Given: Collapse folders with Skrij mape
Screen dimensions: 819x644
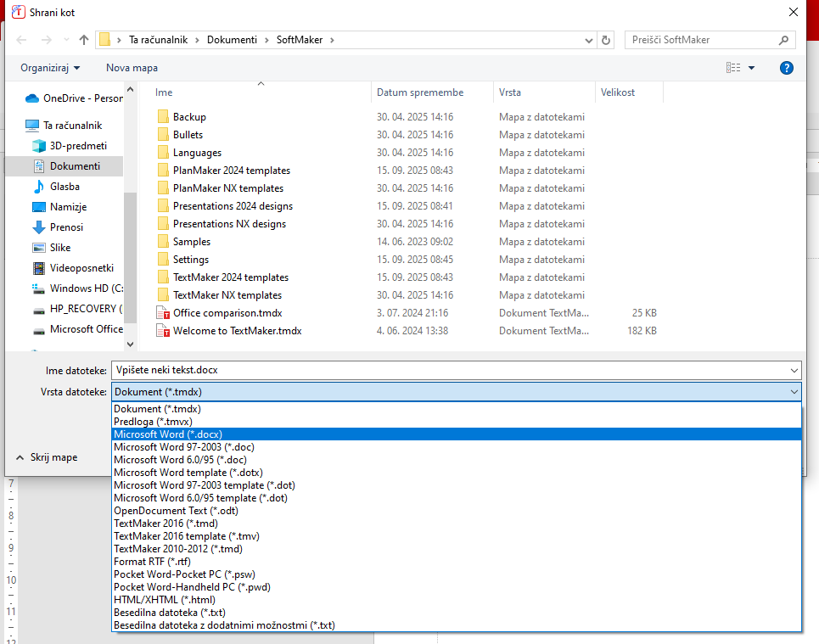Looking at the screenshot, I should 47,457.
